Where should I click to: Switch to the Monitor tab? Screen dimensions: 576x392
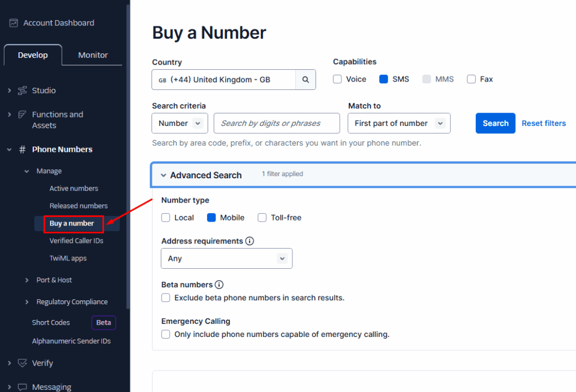(x=93, y=55)
